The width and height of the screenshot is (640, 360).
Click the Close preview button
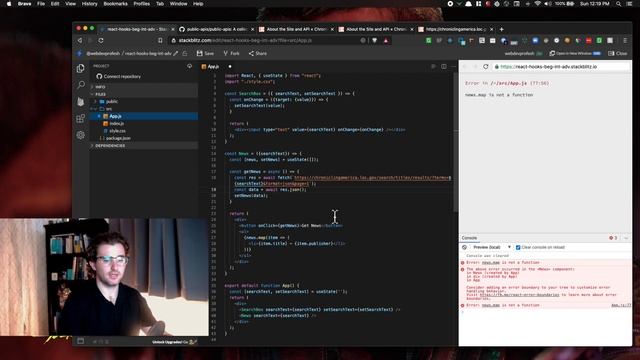click(618, 53)
